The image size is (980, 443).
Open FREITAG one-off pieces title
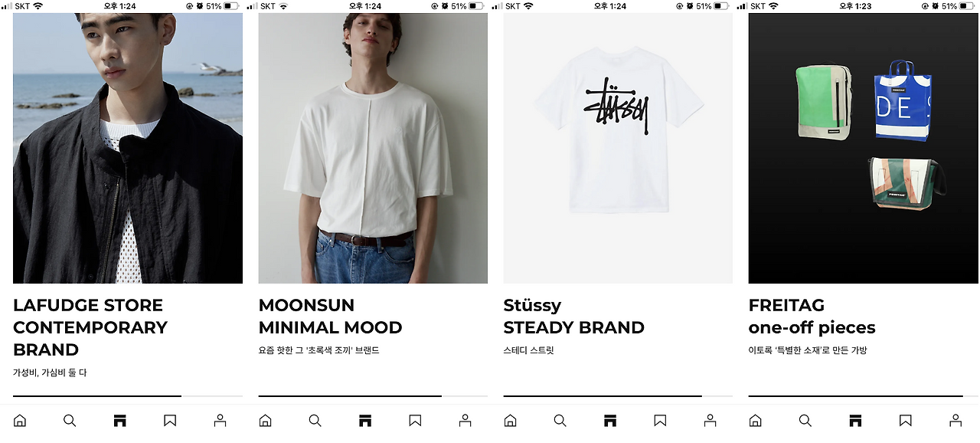click(812, 317)
